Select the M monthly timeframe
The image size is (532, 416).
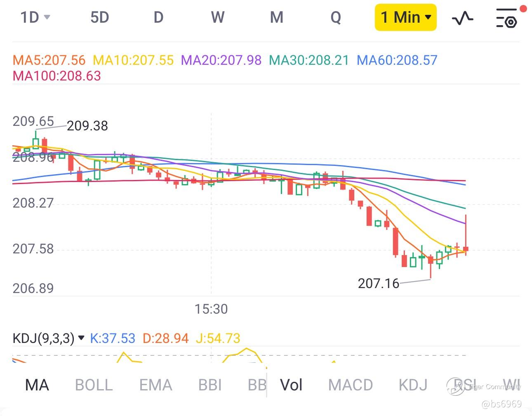[277, 17]
